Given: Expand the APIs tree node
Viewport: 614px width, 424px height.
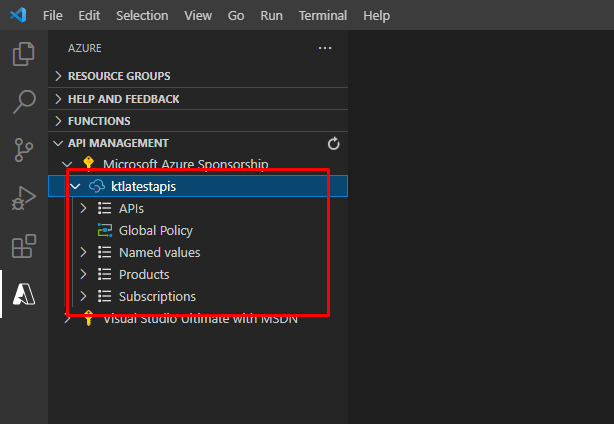Looking at the screenshot, I should click(84, 209).
